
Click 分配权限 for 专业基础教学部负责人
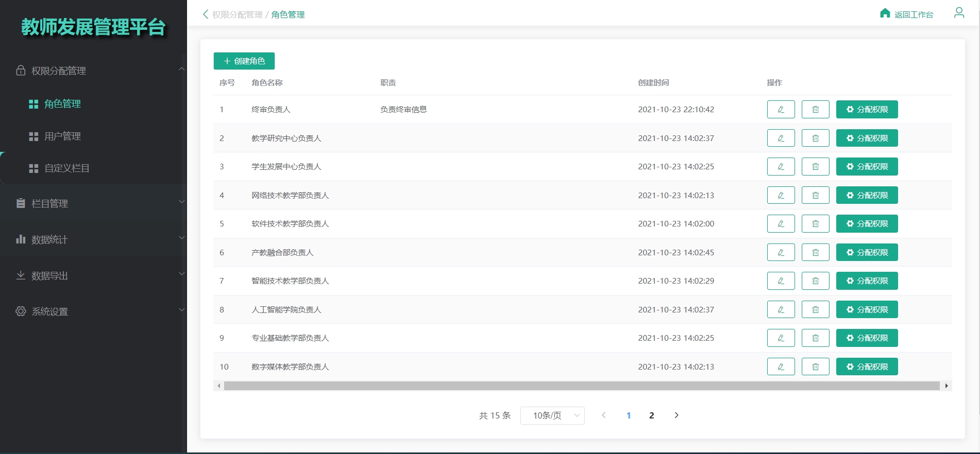(x=867, y=338)
